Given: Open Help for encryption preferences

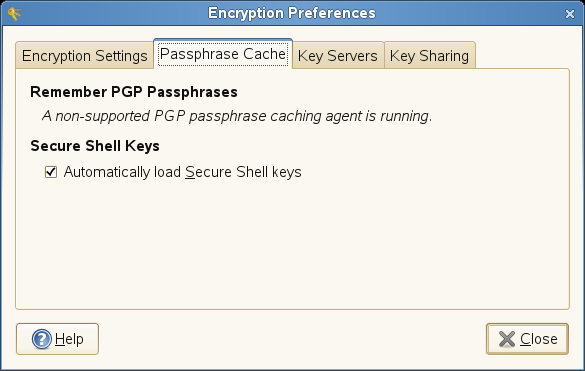Looking at the screenshot, I should 57,339.
